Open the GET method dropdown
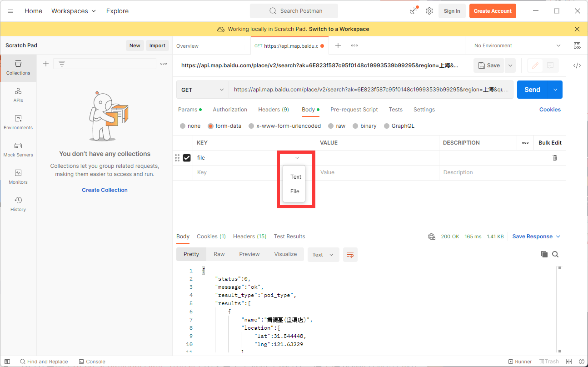588x367 pixels. (x=203, y=90)
